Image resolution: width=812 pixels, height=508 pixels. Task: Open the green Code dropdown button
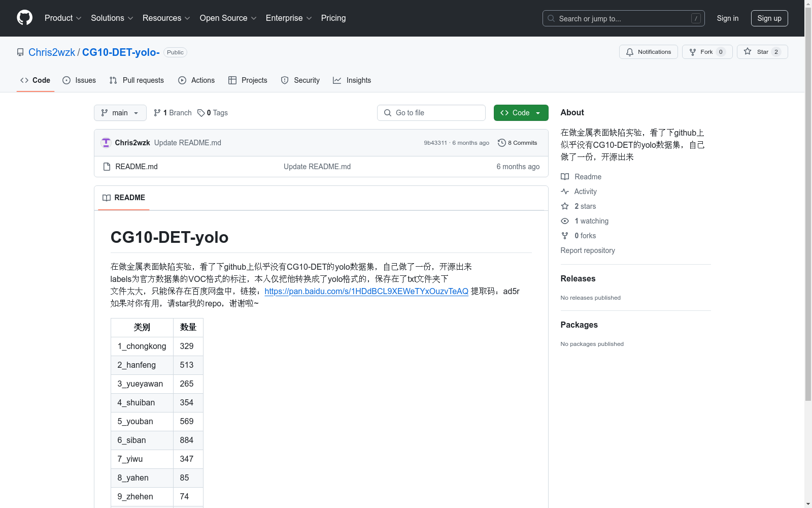point(521,113)
